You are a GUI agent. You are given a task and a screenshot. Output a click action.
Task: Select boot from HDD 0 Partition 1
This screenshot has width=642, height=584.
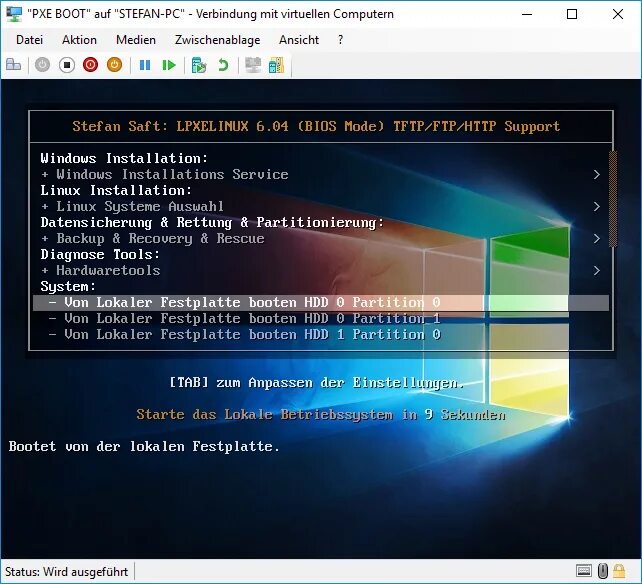tap(320, 319)
